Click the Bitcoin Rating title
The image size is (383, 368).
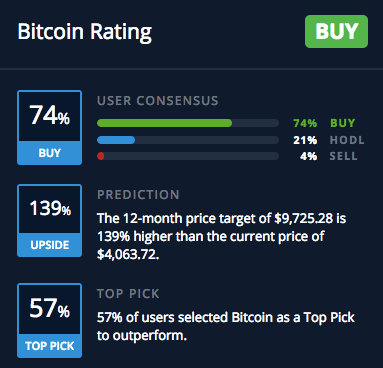85,32
